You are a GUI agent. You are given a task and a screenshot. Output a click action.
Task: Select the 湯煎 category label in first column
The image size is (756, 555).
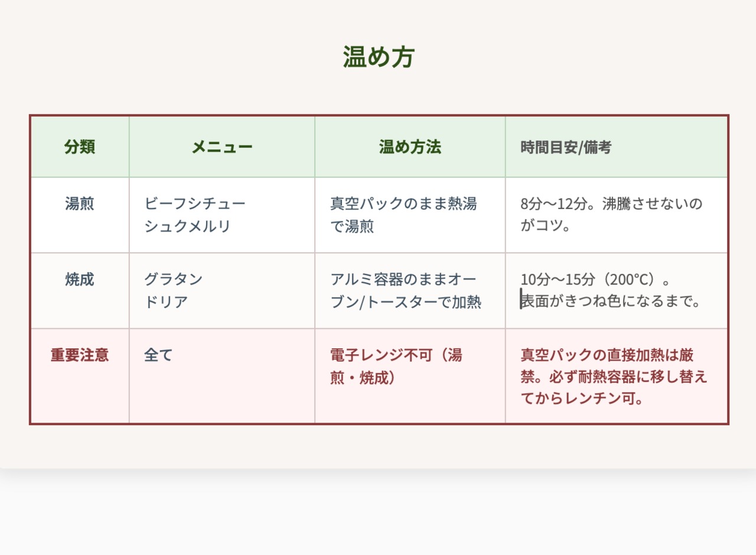point(80,204)
